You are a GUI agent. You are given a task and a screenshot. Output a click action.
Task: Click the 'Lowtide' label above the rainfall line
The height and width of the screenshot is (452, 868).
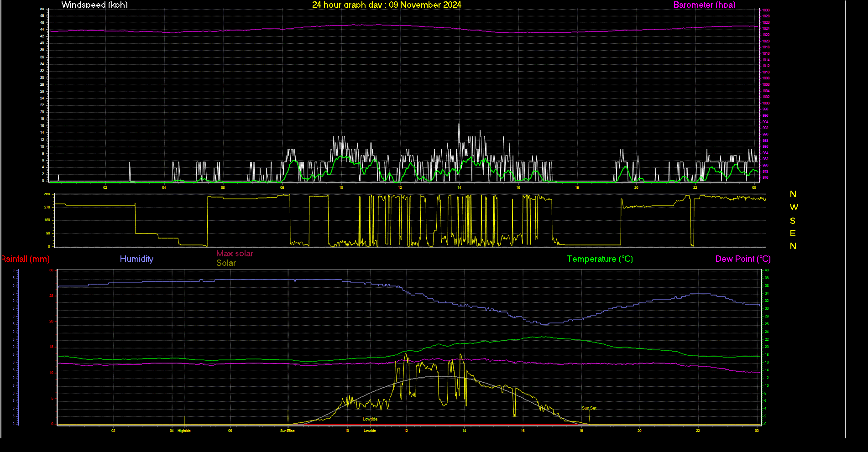pyautogui.click(x=370, y=419)
